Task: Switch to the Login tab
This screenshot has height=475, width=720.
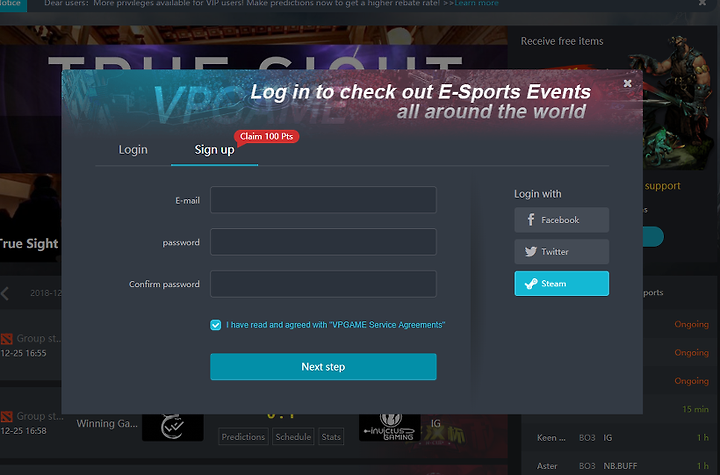Action: [x=133, y=150]
